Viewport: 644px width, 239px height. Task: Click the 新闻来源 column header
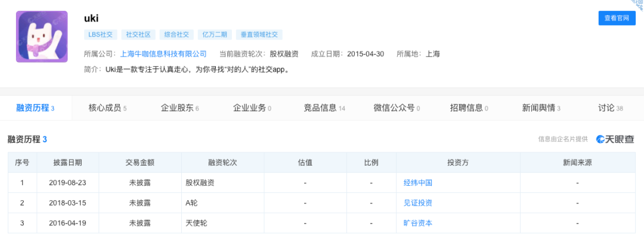point(577,163)
